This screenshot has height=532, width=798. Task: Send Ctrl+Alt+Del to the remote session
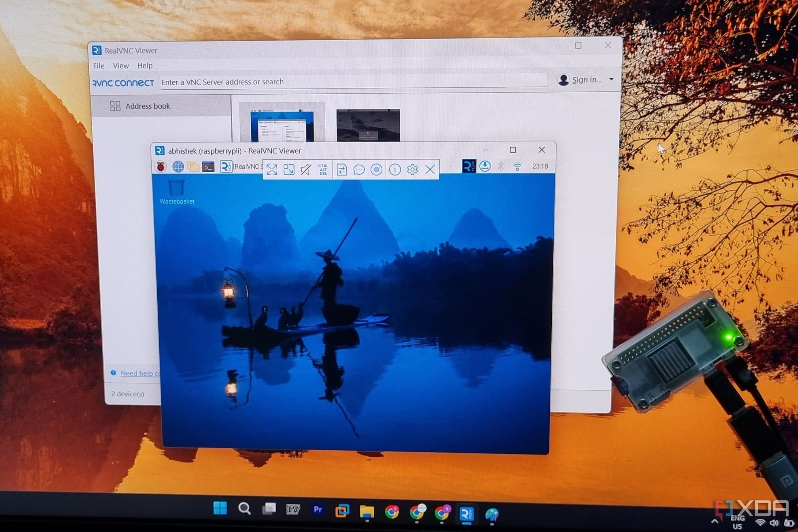click(x=323, y=169)
